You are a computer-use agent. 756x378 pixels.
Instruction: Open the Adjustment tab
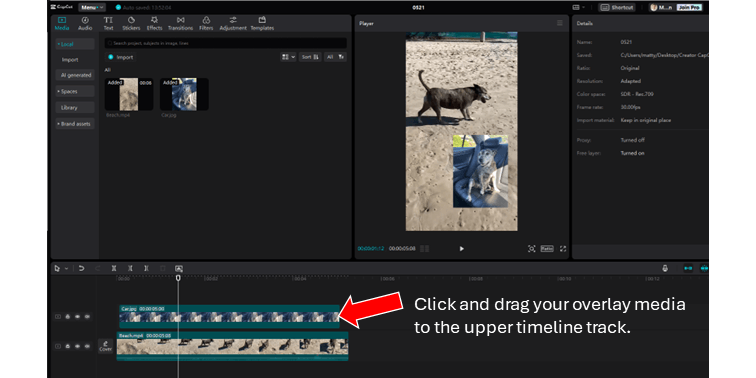click(233, 24)
